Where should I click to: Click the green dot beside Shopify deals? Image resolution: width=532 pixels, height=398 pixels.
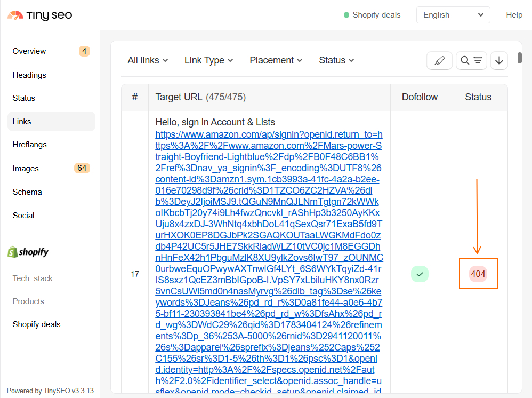346,15
